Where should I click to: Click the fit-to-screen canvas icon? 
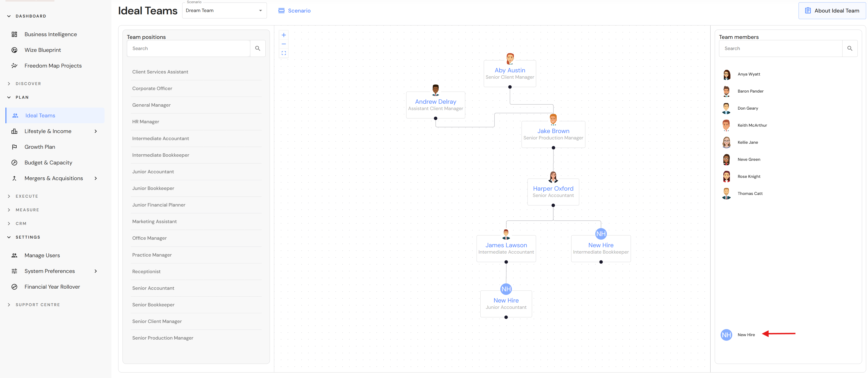coord(284,53)
